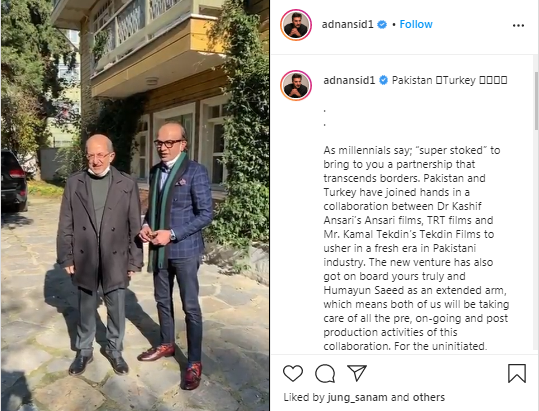Like the post with the heart icon

click(293, 373)
